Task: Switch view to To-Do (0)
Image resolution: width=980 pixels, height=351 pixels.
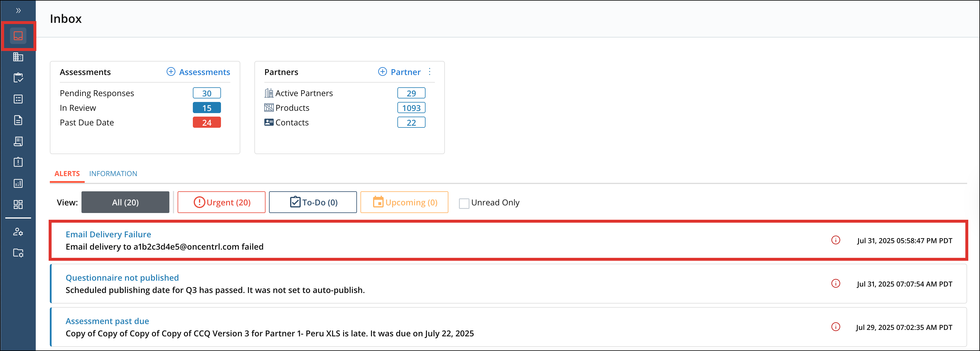Action: pyautogui.click(x=312, y=202)
